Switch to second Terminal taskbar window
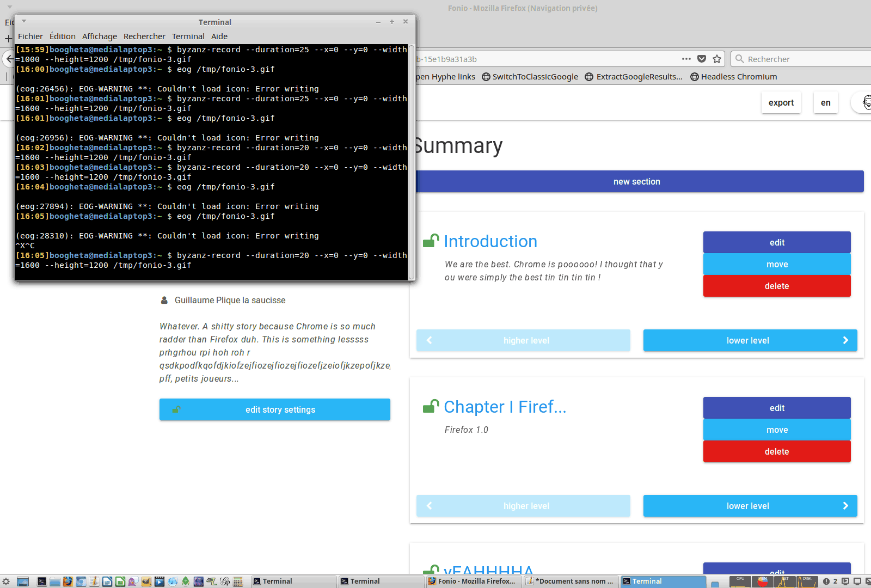Viewport: 871px width, 588px height. click(381, 581)
